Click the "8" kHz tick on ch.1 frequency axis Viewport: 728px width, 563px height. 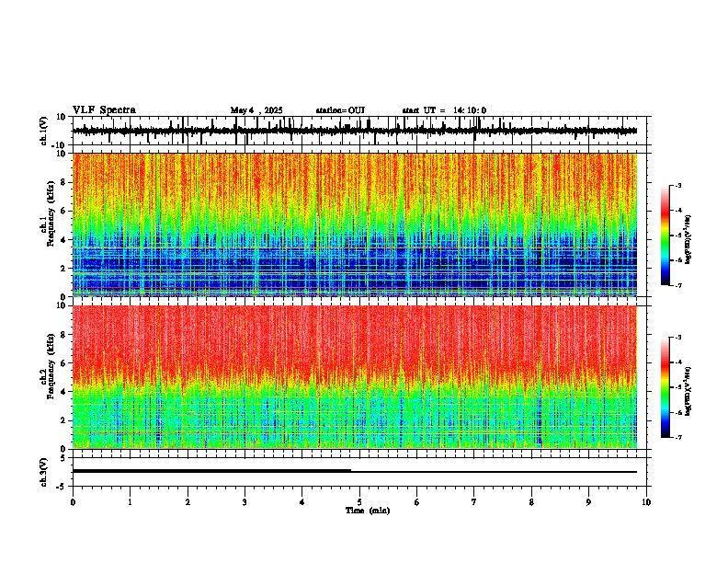[x=64, y=182]
